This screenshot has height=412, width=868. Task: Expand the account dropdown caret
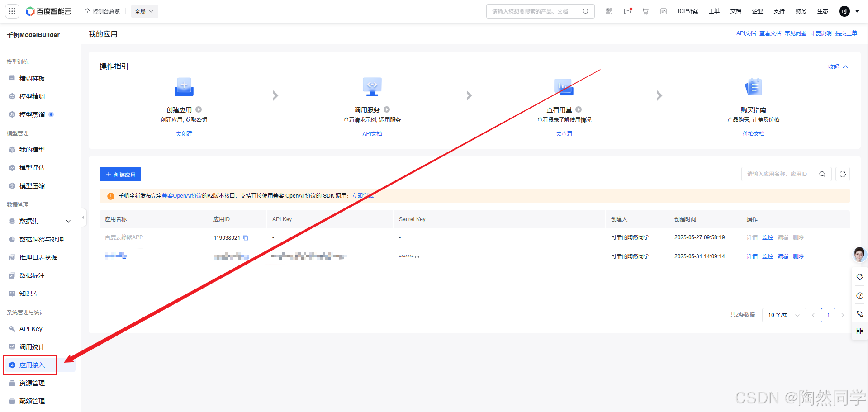click(857, 11)
